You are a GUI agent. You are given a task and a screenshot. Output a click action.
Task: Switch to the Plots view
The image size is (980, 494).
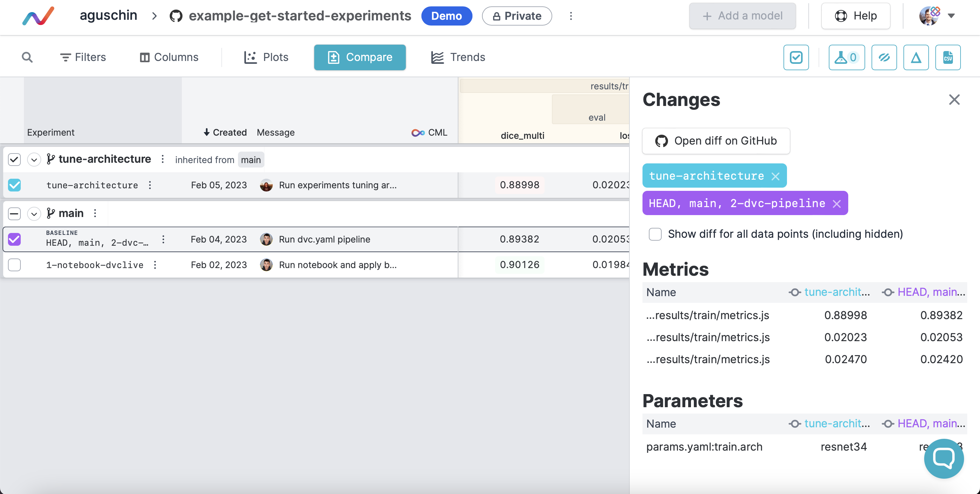[266, 57]
